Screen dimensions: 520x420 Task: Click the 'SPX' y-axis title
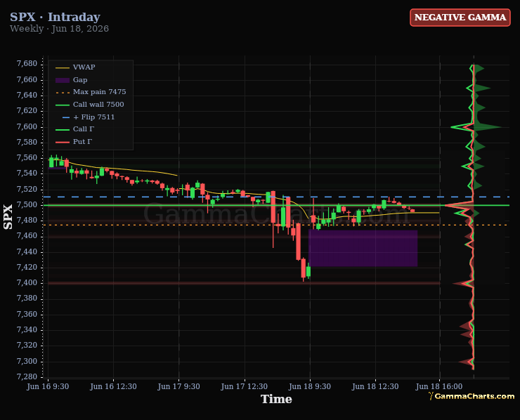coord(8,217)
